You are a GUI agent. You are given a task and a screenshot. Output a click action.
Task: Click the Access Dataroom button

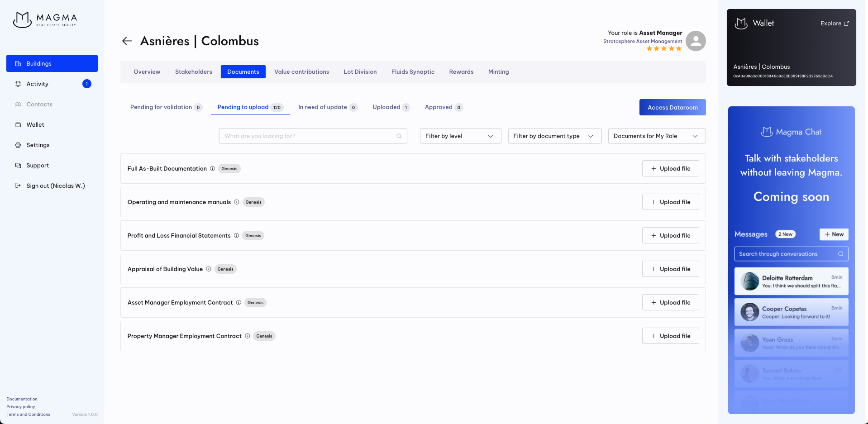[672, 108]
